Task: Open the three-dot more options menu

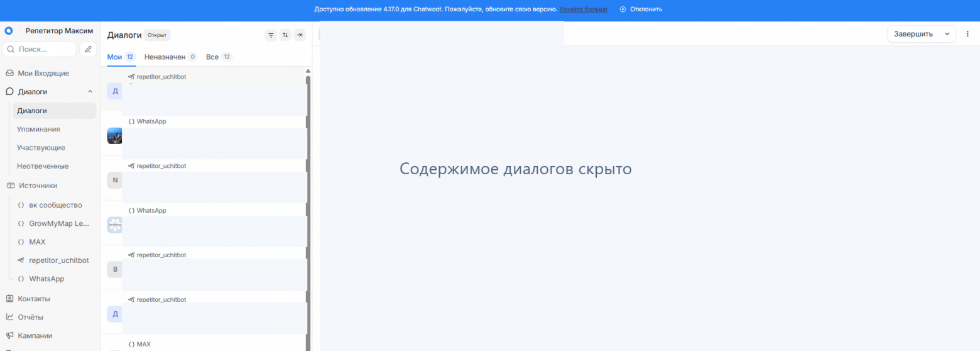Action: (x=967, y=34)
